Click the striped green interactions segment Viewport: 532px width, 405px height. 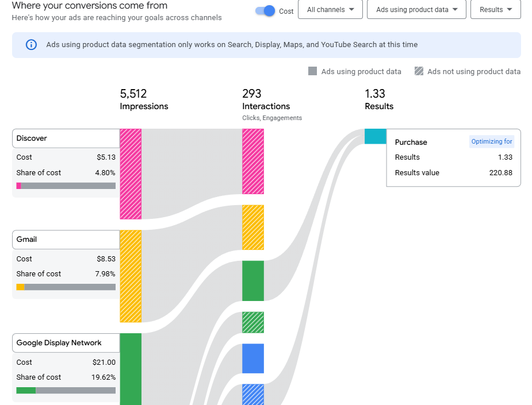[x=253, y=322]
